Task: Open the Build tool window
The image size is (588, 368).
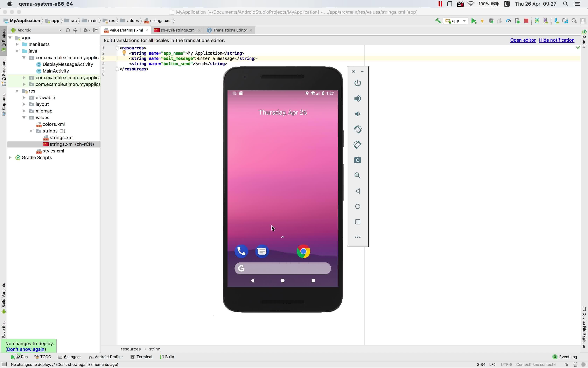Action: click(x=167, y=357)
